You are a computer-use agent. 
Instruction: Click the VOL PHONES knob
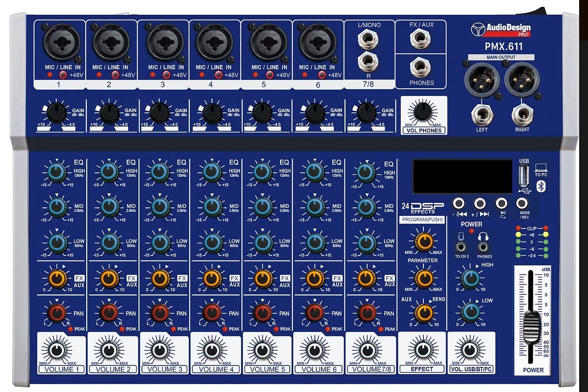pyautogui.click(x=422, y=111)
